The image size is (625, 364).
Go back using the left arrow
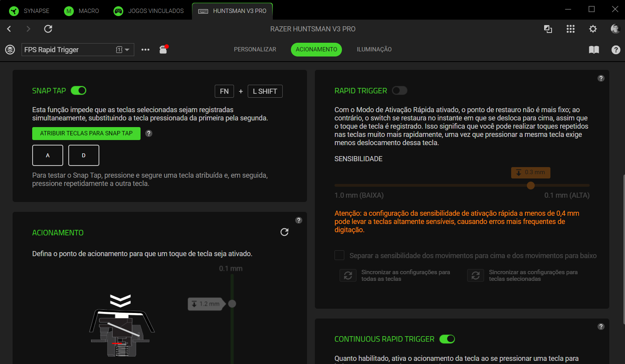(9, 29)
